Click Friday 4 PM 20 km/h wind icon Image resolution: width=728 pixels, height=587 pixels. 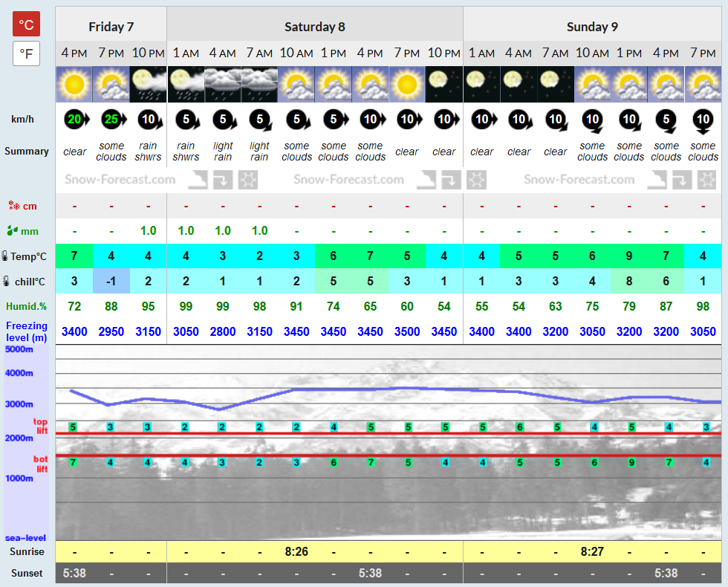tap(76, 120)
